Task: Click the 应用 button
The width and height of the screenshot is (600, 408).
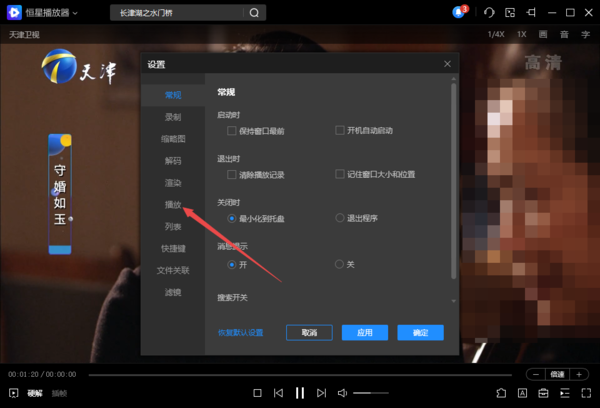Action: pos(364,332)
